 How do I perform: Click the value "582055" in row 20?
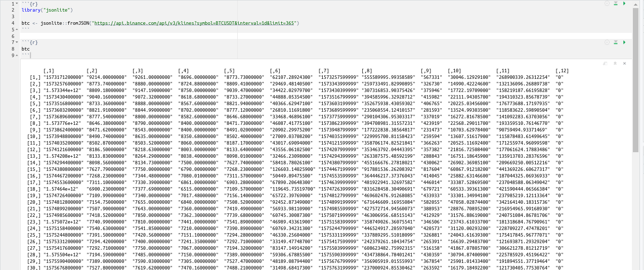click(x=431, y=202)
